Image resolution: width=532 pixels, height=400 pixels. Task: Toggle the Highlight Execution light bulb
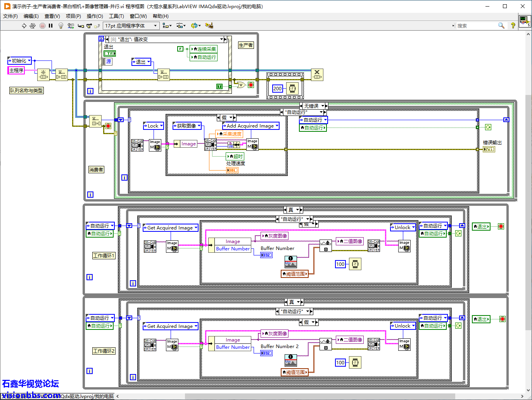click(x=60, y=26)
